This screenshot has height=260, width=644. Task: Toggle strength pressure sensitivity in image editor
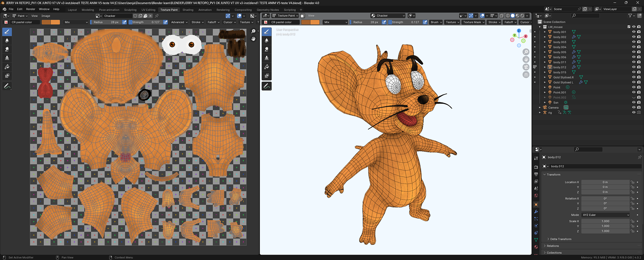pos(165,22)
